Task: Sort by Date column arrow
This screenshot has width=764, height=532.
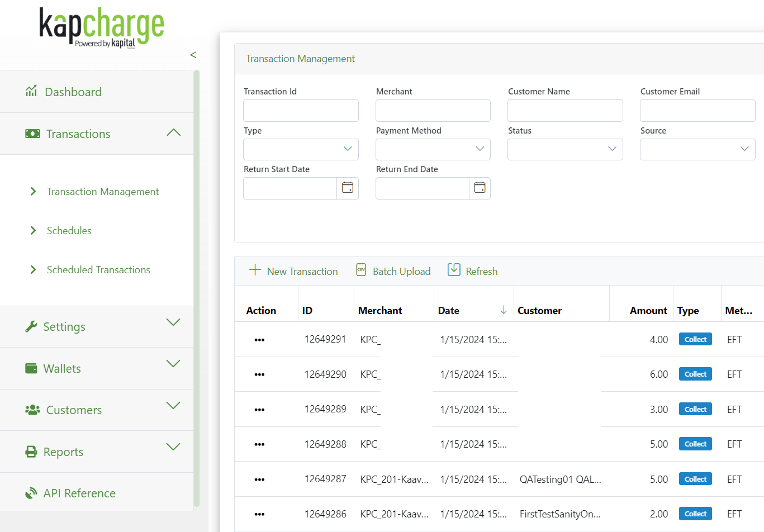Action: (x=504, y=310)
